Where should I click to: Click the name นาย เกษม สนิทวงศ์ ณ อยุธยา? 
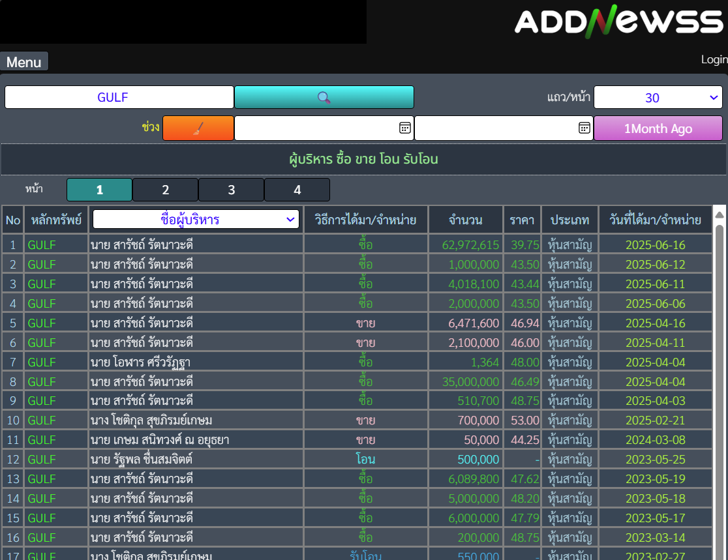pyautogui.click(x=160, y=440)
